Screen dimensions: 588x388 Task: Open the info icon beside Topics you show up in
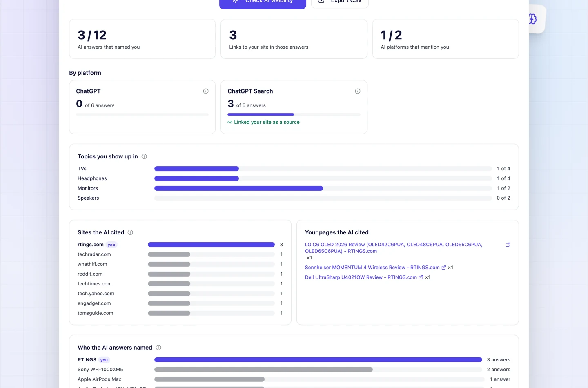[144, 156]
